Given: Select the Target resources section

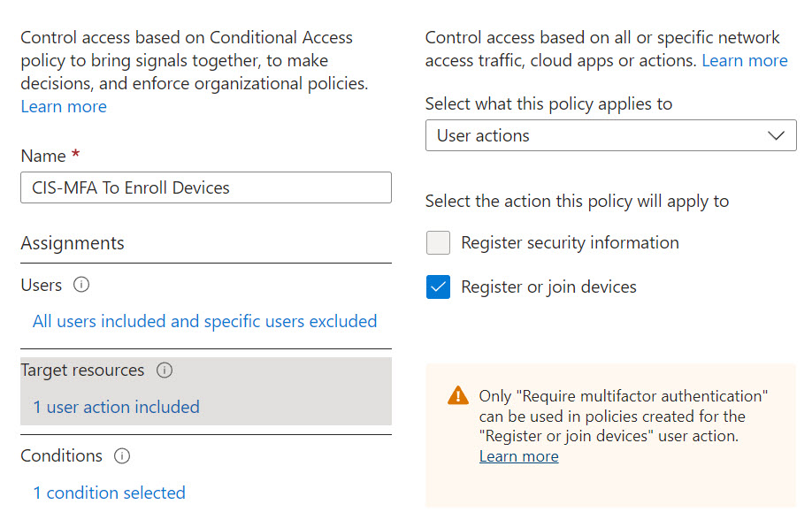Looking at the screenshot, I should (x=82, y=371).
